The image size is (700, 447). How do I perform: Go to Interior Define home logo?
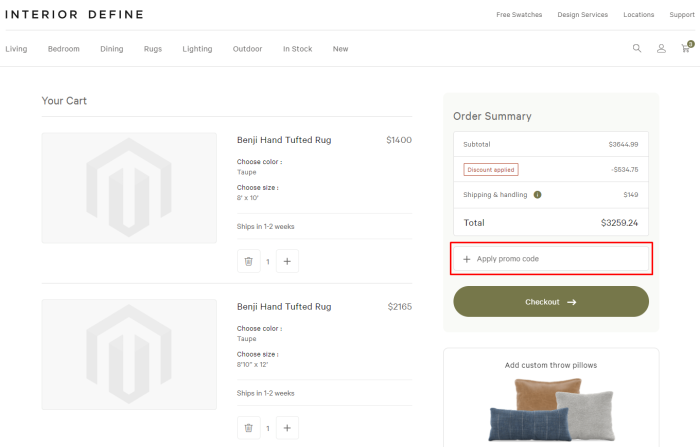point(75,15)
